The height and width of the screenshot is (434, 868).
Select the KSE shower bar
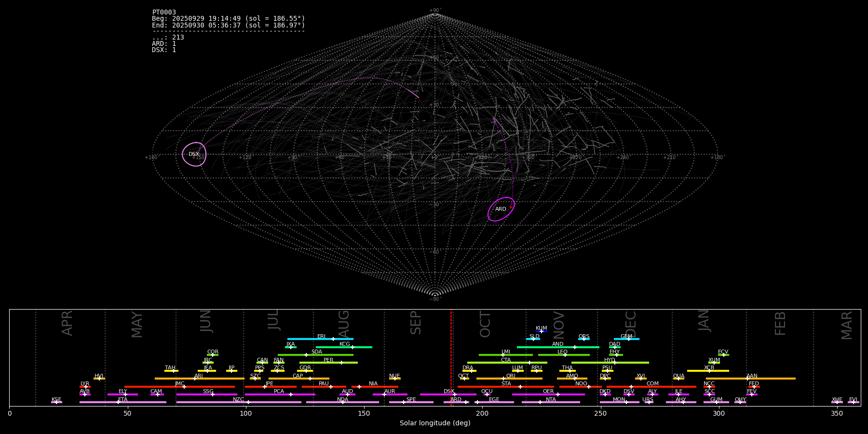(x=56, y=402)
